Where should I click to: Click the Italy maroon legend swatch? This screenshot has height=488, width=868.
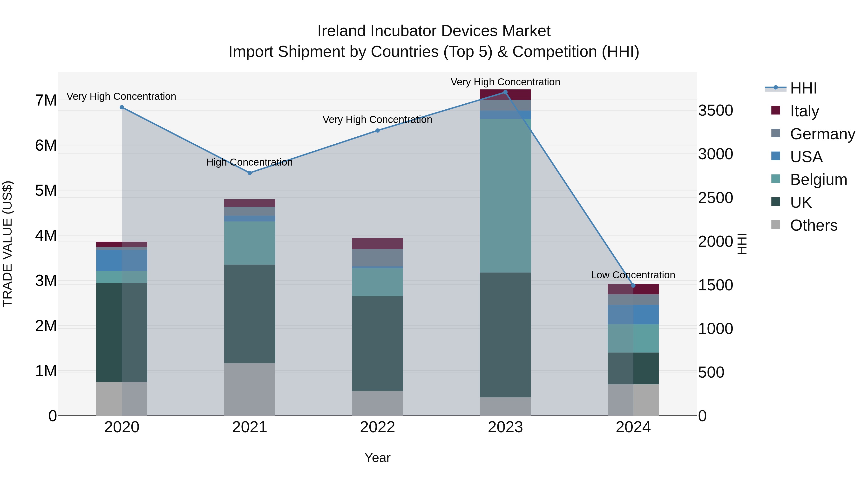(775, 110)
